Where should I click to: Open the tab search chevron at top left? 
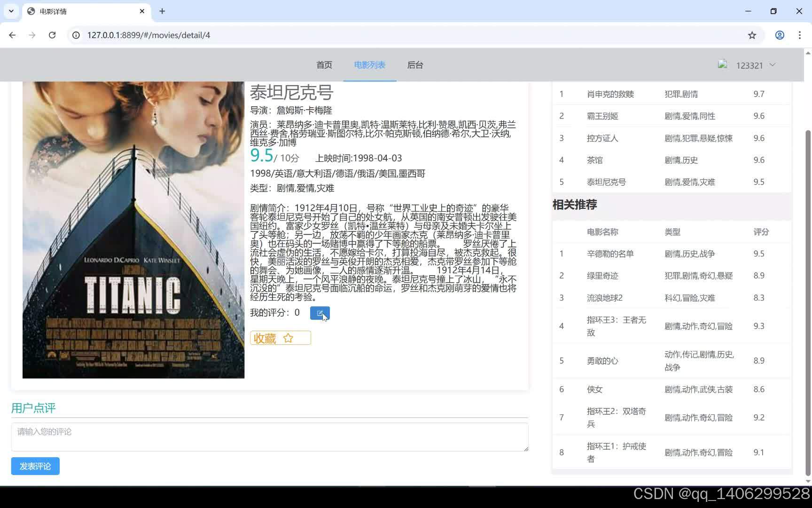[11, 11]
